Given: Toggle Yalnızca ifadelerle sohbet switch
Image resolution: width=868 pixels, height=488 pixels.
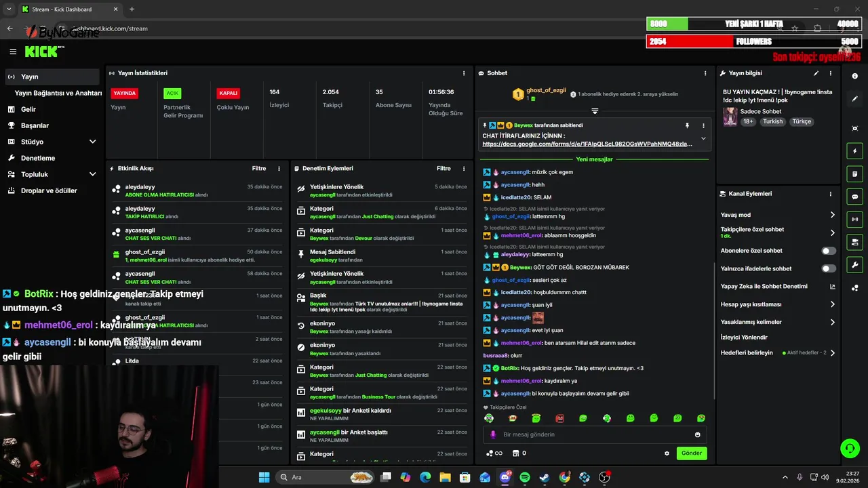Looking at the screenshot, I should tap(829, 268).
